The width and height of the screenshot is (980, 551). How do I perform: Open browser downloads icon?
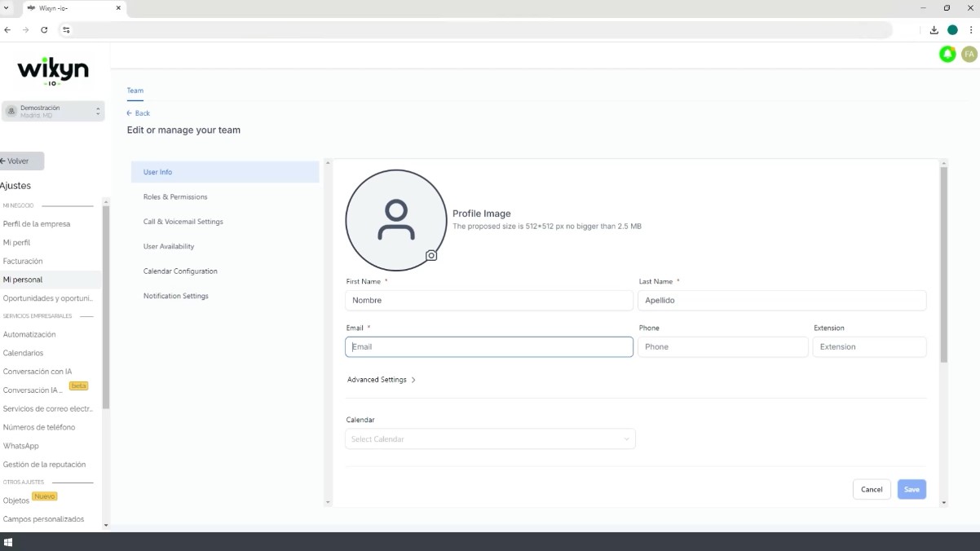[934, 30]
